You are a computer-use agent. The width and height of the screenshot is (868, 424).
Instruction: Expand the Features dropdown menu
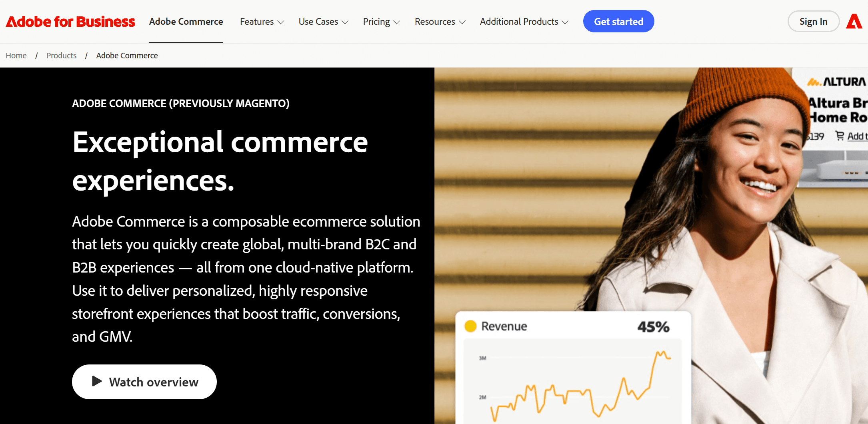coord(262,22)
